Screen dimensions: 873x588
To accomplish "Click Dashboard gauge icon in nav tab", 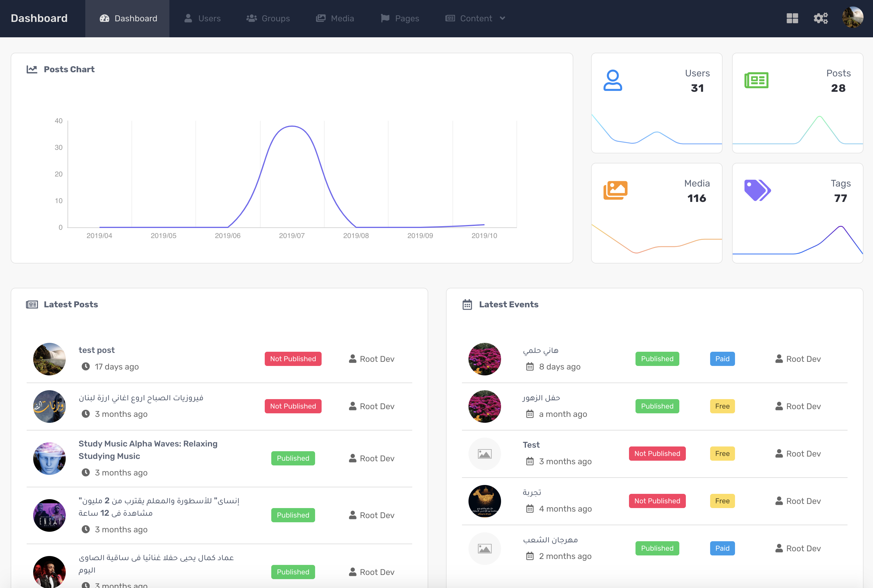I will [x=104, y=18].
